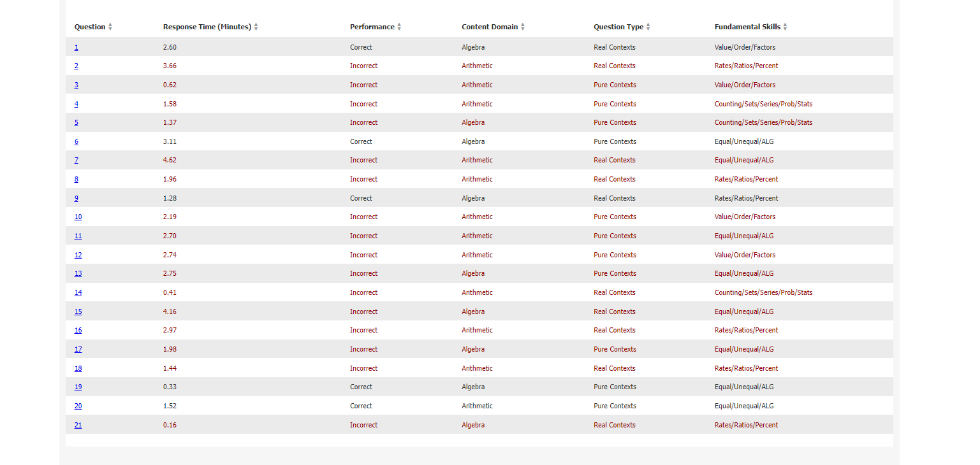Sort table by Performance column header text
This screenshot has width=980, height=465.
pyautogui.click(x=372, y=27)
